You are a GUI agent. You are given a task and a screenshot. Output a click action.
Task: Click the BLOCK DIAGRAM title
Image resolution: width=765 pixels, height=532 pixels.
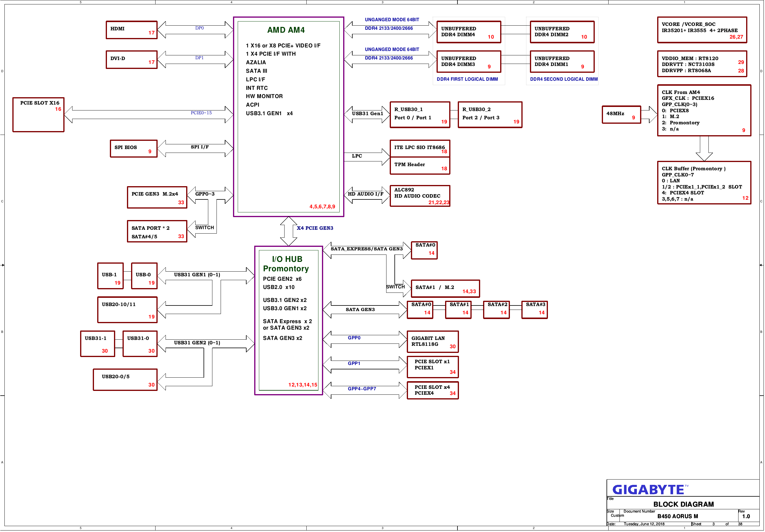[x=683, y=504]
